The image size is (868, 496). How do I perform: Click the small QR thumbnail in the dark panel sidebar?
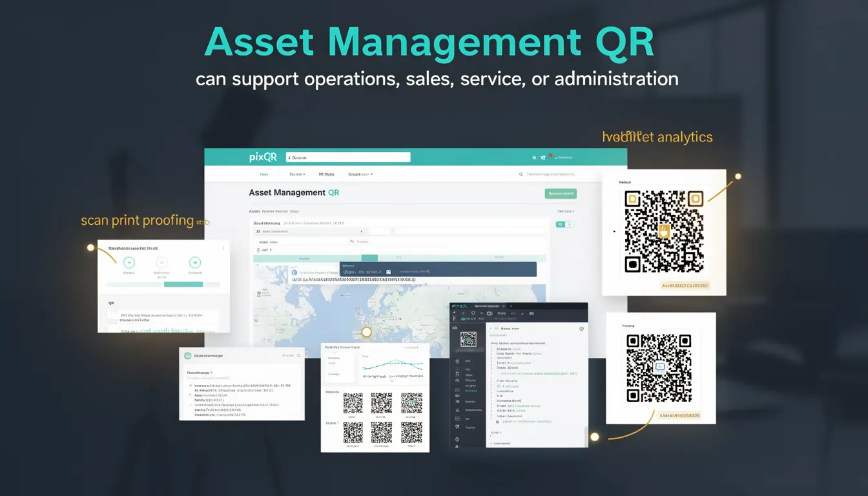pyautogui.click(x=468, y=339)
